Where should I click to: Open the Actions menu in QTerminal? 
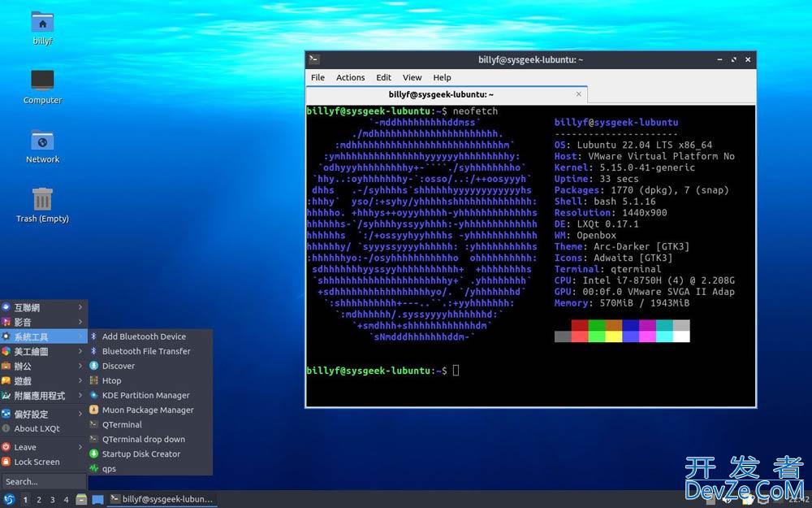[x=350, y=77]
